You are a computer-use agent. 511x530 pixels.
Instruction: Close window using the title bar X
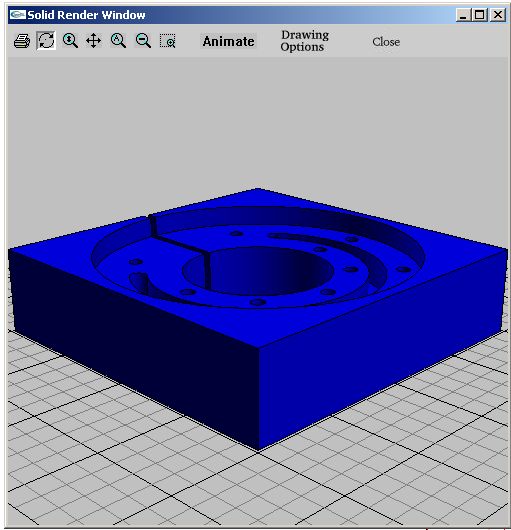(x=498, y=15)
